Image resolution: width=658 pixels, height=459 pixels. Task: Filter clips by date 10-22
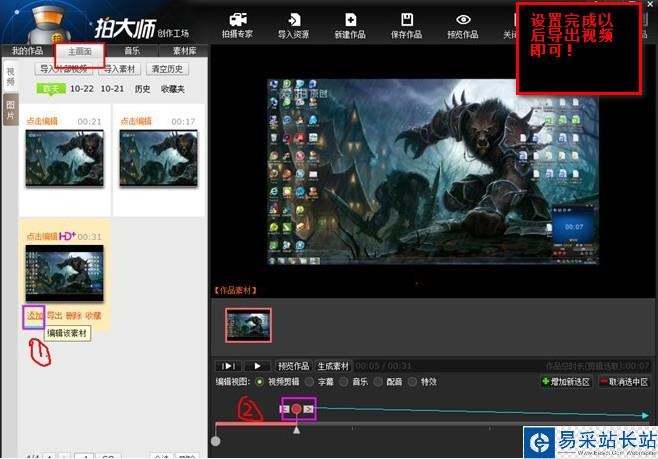(x=82, y=89)
